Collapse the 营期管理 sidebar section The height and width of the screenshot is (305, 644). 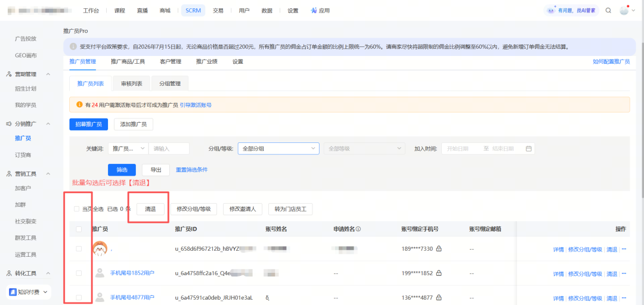tap(48, 74)
